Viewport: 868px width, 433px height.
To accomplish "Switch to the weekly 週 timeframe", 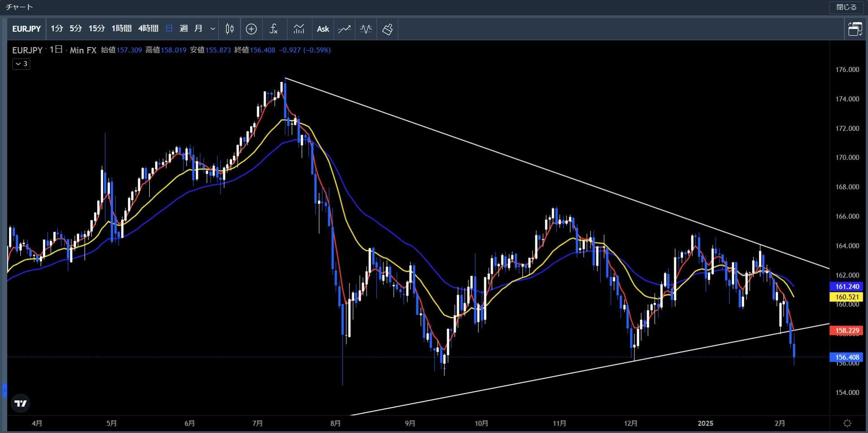I will (184, 29).
